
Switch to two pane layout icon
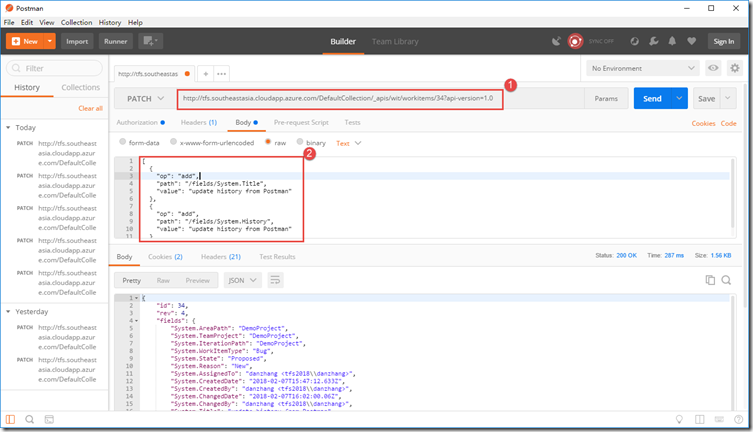tap(700, 419)
